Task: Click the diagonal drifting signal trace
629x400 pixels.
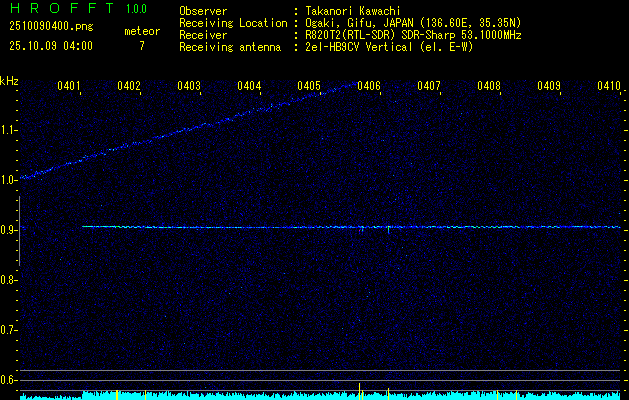Action: pyautogui.click(x=189, y=129)
